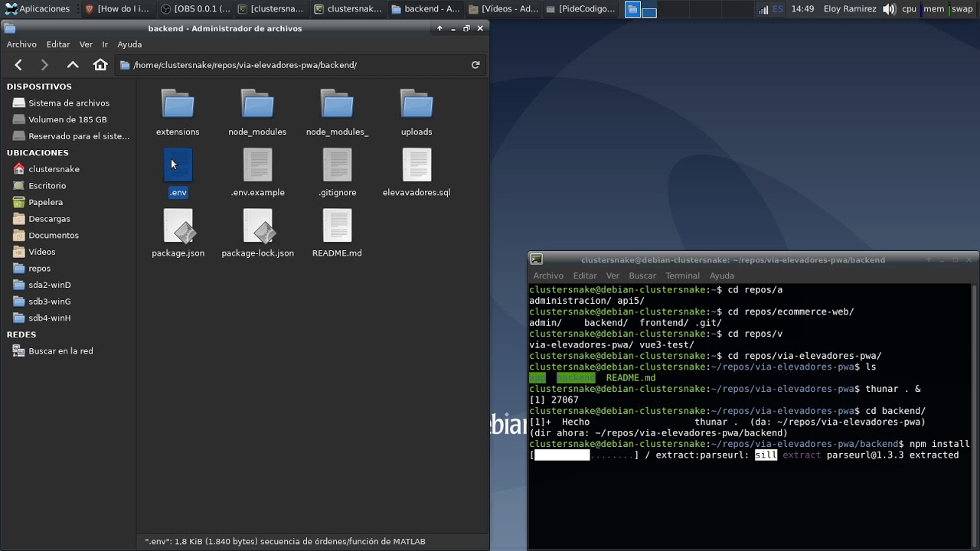Select the .gitignore file
Viewport: 980px width, 551px height.
[337, 172]
